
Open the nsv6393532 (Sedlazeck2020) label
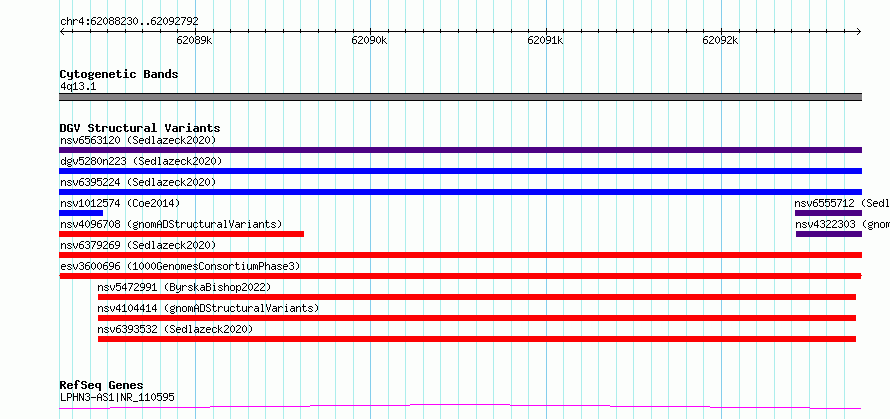(x=175, y=329)
